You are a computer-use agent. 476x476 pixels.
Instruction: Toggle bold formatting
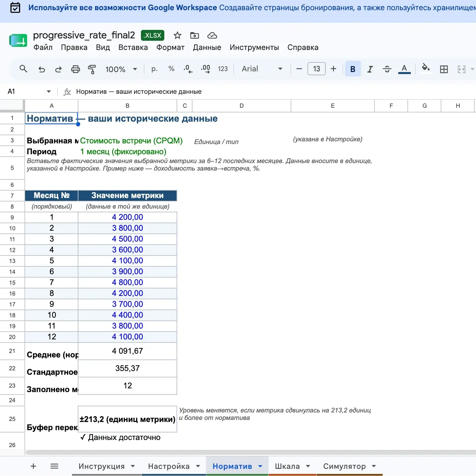click(353, 69)
